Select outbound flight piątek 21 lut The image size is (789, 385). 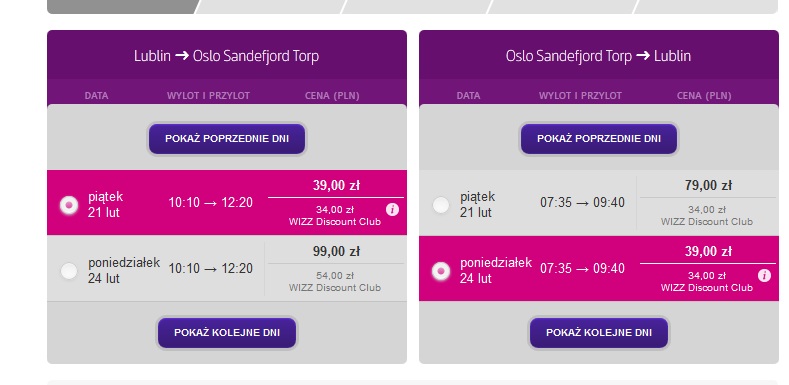coord(69,205)
